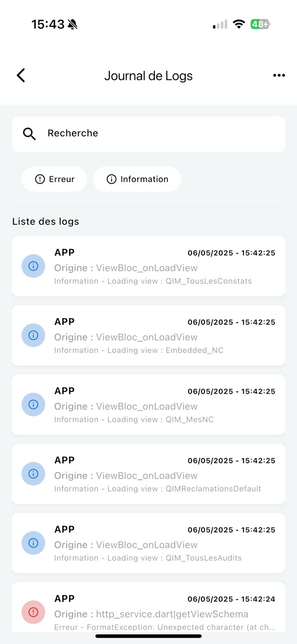Click the info icon on QIM_TousLesAudits log
This screenshot has height=644, width=297.
tap(33, 543)
